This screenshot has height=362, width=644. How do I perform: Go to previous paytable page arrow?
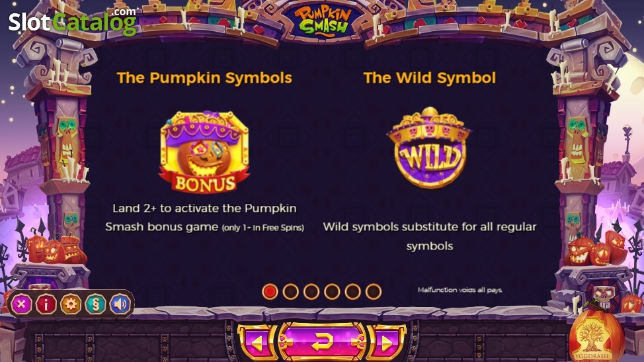[x=257, y=343]
